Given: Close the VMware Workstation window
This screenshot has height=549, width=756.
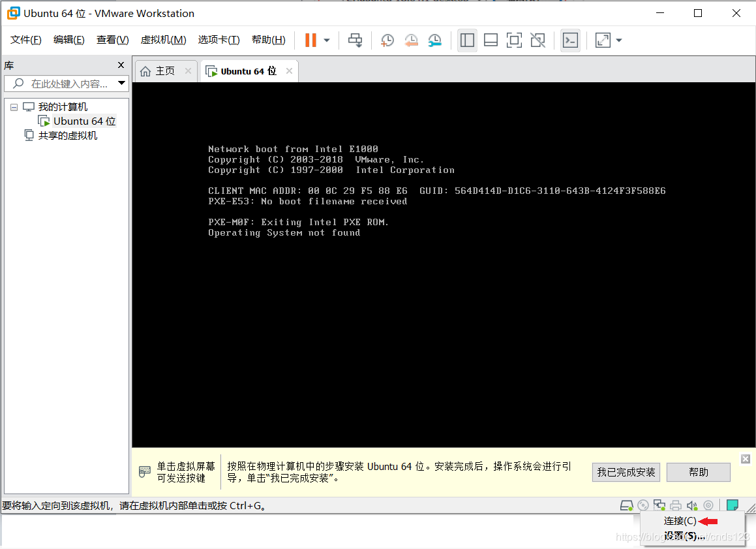Looking at the screenshot, I should (x=736, y=13).
